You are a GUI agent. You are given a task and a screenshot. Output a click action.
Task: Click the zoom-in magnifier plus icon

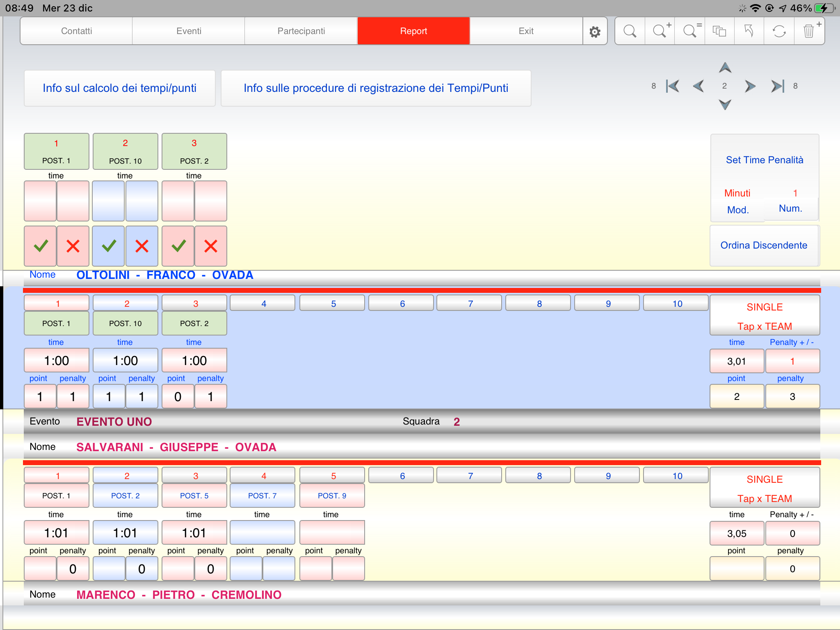660,31
